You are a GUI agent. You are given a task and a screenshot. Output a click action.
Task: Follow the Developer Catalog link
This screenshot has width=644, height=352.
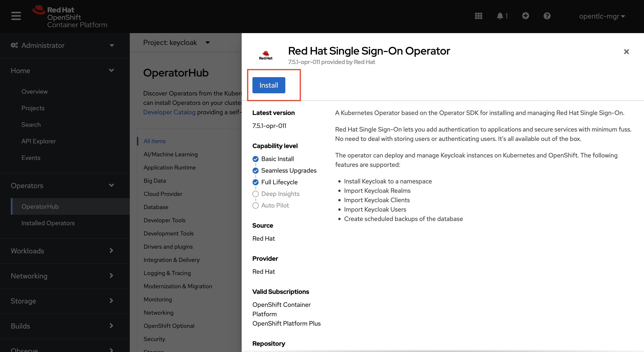[169, 112]
